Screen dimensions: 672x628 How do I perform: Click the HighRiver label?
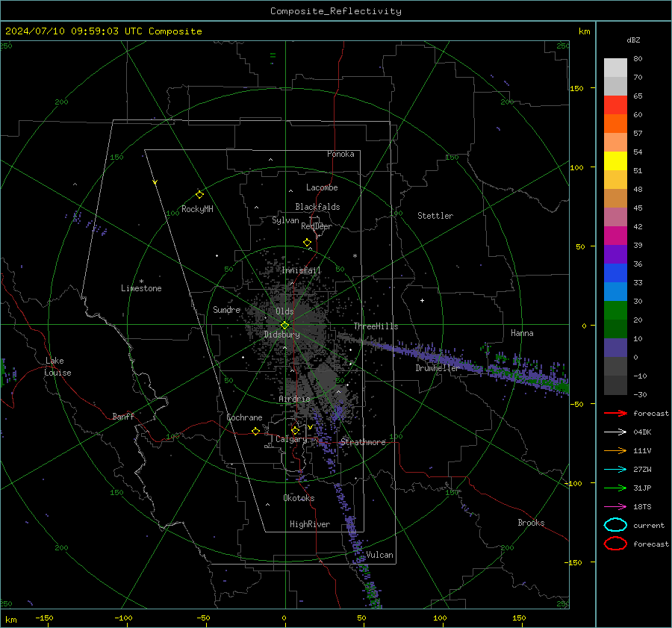coord(309,524)
